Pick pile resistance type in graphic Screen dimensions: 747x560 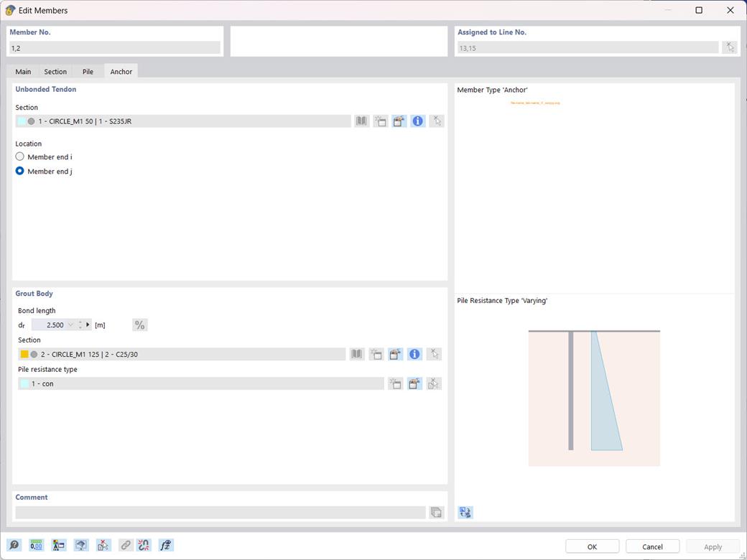434,383
